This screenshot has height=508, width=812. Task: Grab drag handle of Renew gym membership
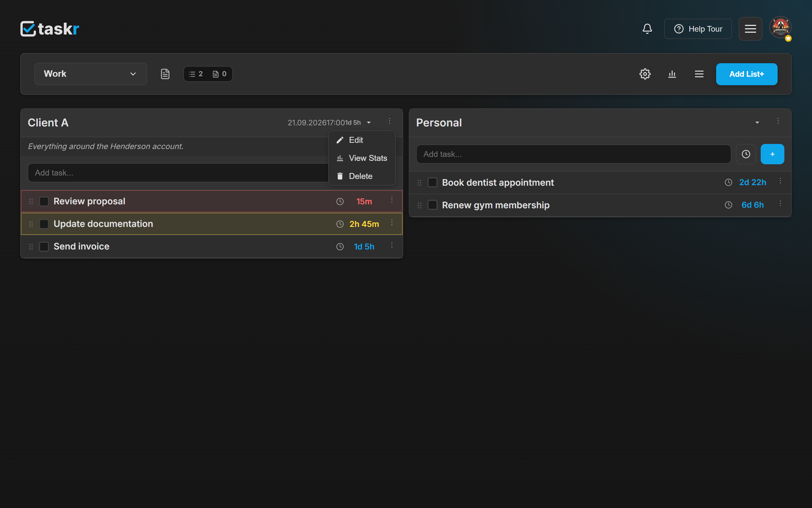[420, 205]
